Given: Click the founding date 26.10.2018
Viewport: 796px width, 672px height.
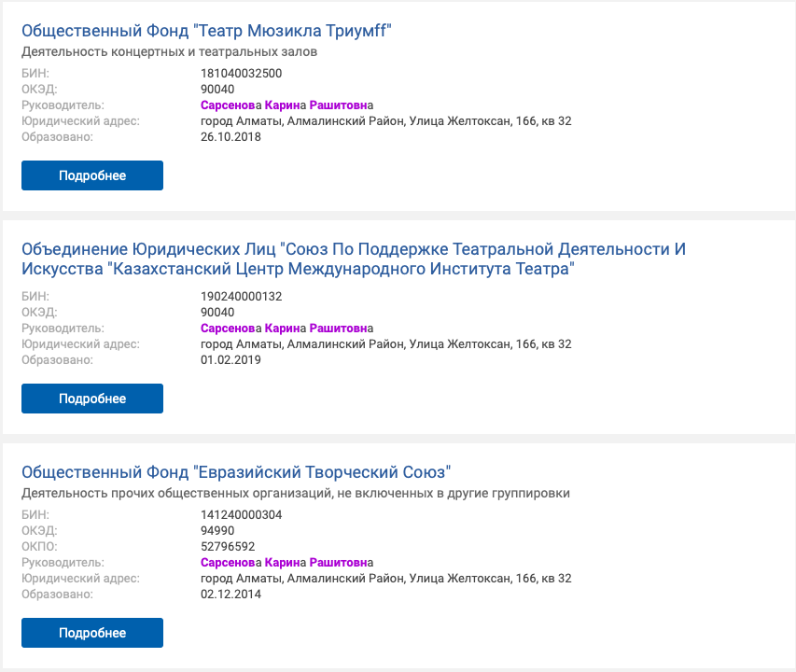Looking at the screenshot, I should 230,137.
